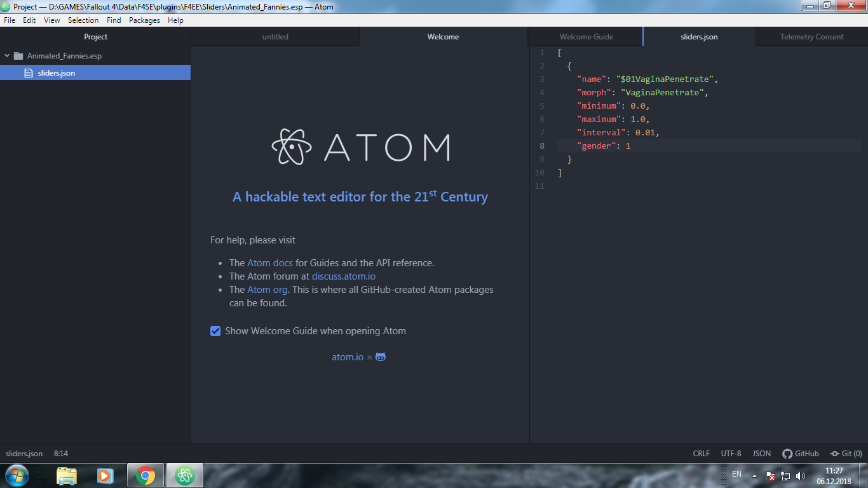Open the Find menu
868x488 pixels.
114,20
